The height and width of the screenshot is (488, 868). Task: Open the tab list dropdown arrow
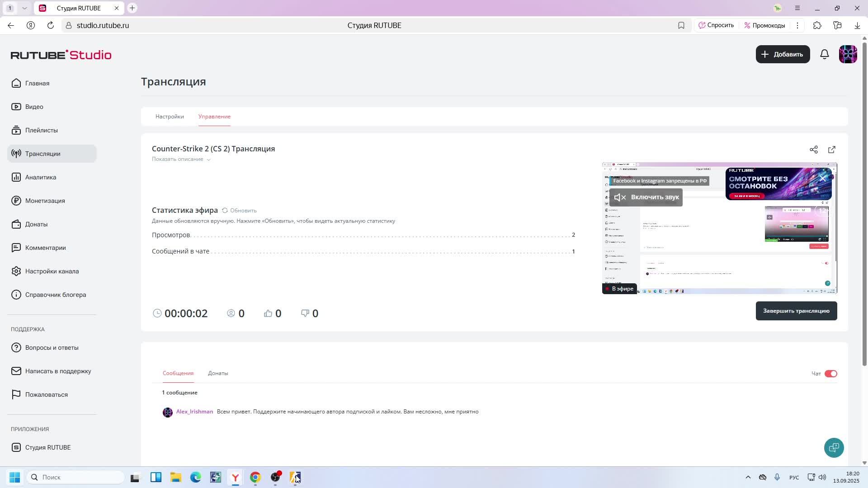pos(24,8)
